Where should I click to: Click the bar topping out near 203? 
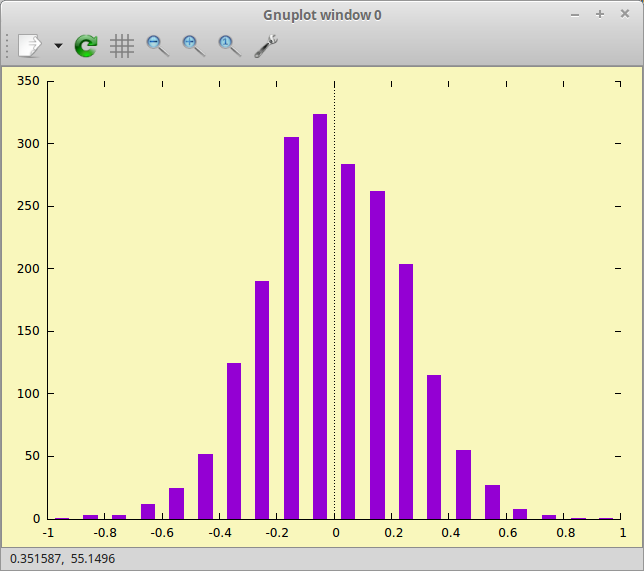click(x=406, y=390)
